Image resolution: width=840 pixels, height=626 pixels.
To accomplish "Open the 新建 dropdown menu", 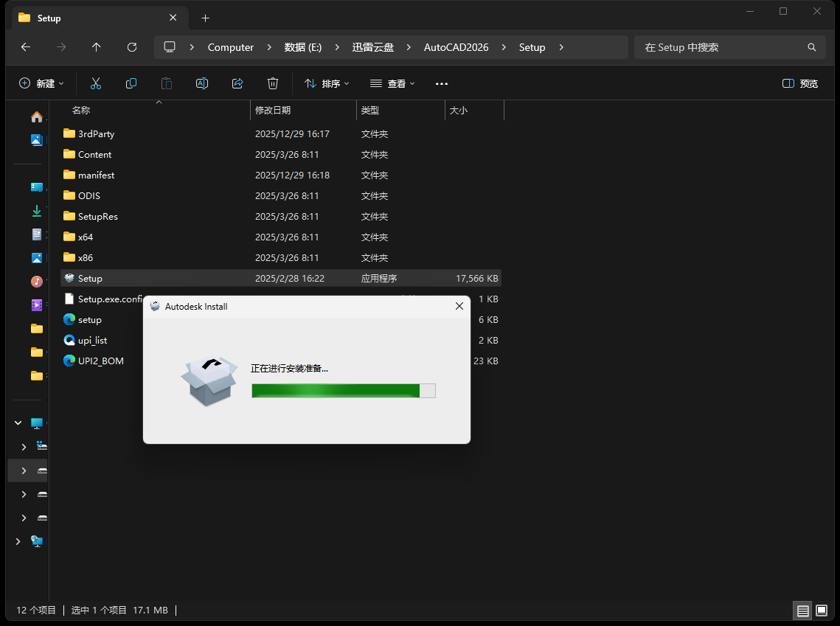I will coord(41,83).
